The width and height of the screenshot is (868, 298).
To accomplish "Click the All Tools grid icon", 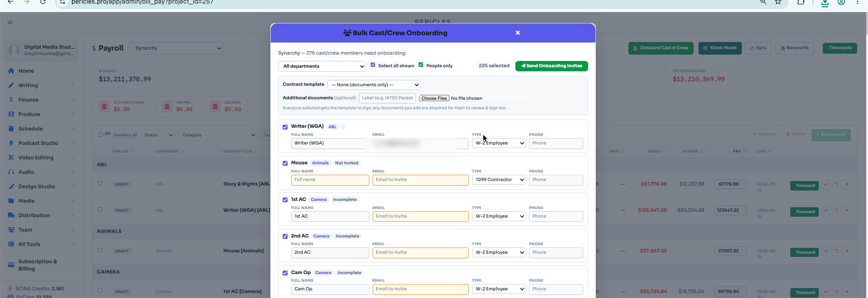I will point(11,244).
